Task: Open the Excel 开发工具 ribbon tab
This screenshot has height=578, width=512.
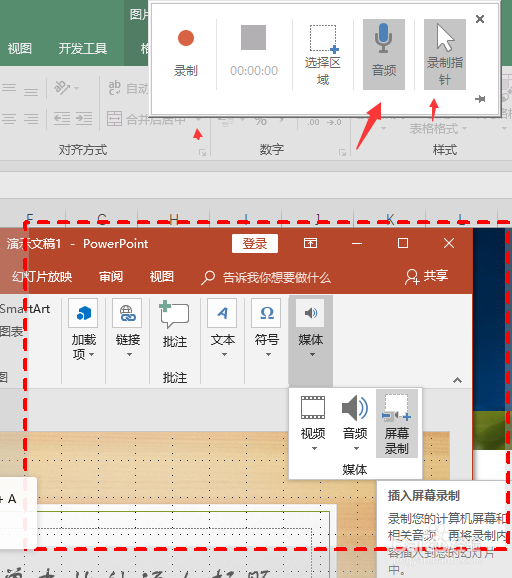Action: tap(83, 48)
